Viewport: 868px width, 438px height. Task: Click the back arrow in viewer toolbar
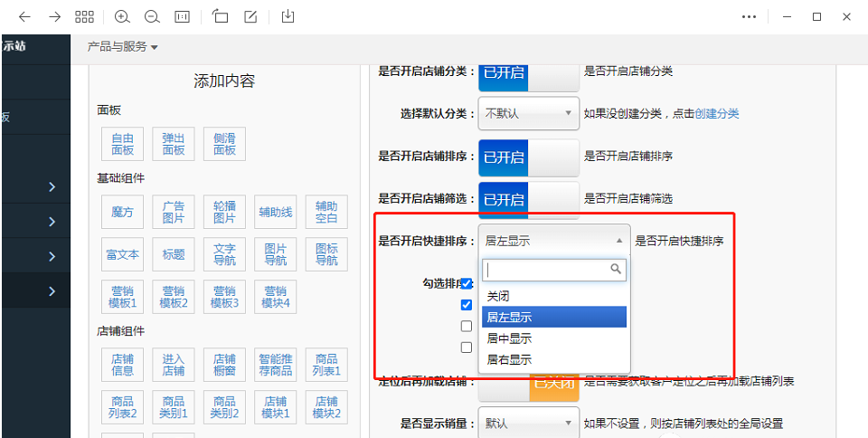point(24,17)
